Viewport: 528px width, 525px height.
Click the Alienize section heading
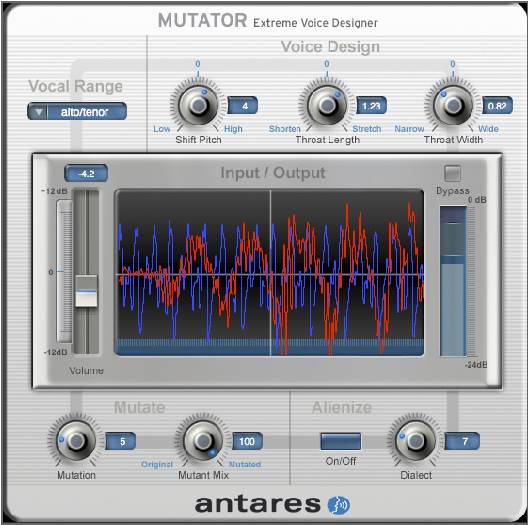click(x=342, y=407)
